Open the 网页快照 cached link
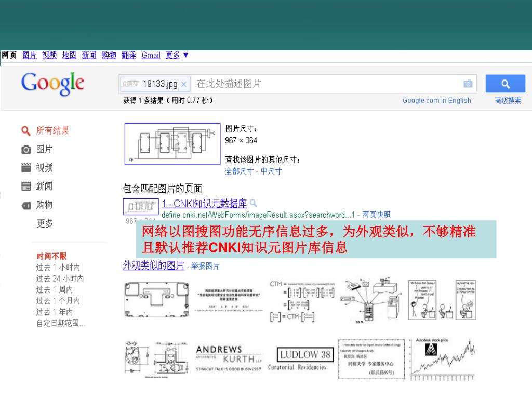This screenshot has height=399, width=532. coord(376,215)
